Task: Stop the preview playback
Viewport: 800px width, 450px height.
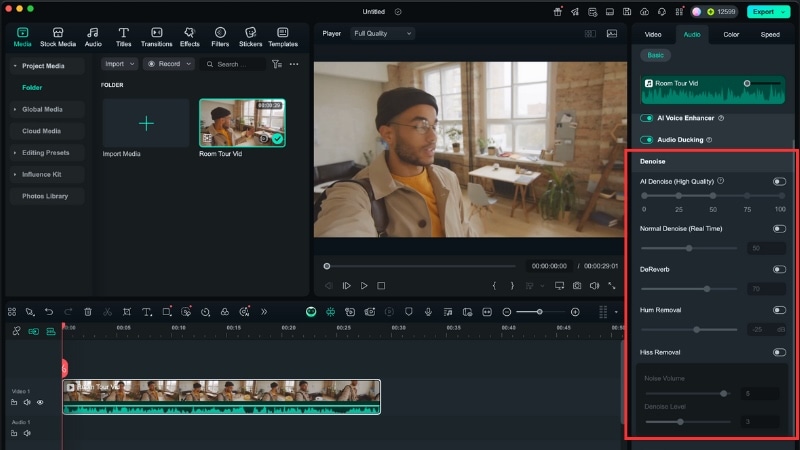Action: tap(381, 286)
